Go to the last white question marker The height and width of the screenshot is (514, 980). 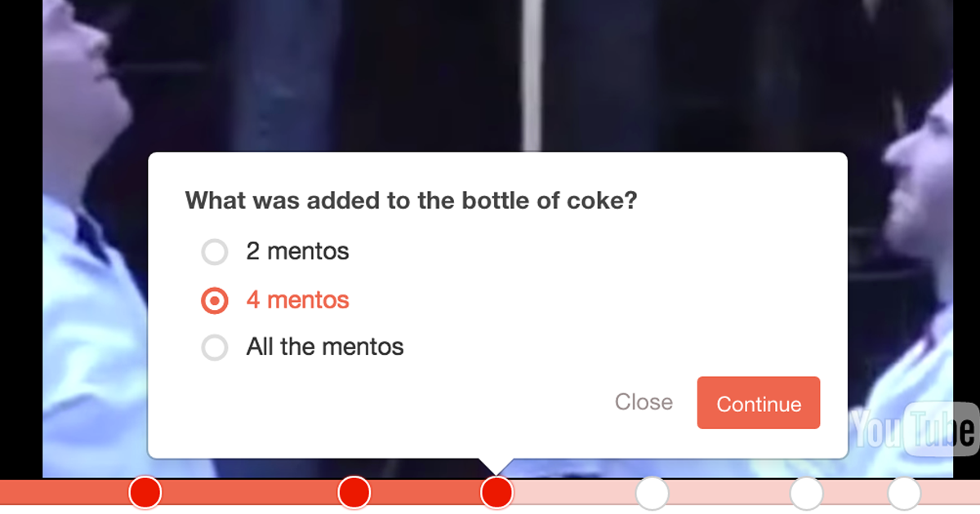pos(904,493)
